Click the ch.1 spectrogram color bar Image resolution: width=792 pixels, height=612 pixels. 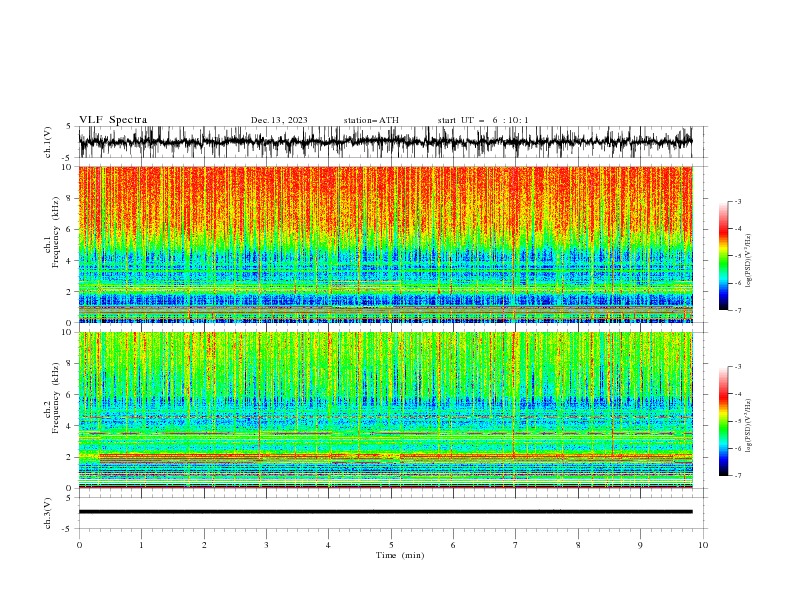tap(723, 256)
